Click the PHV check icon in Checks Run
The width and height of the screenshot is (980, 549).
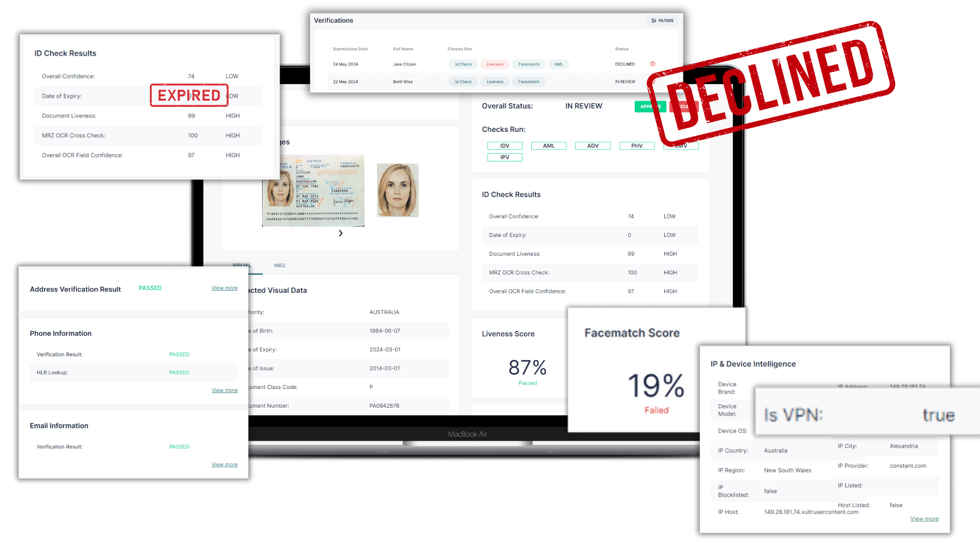(x=636, y=145)
